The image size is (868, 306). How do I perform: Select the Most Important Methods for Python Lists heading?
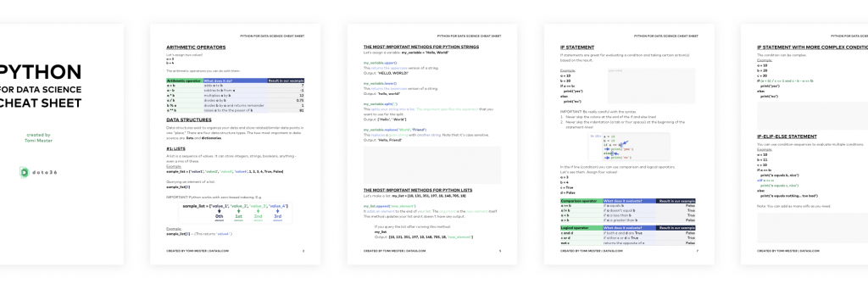click(x=418, y=190)
